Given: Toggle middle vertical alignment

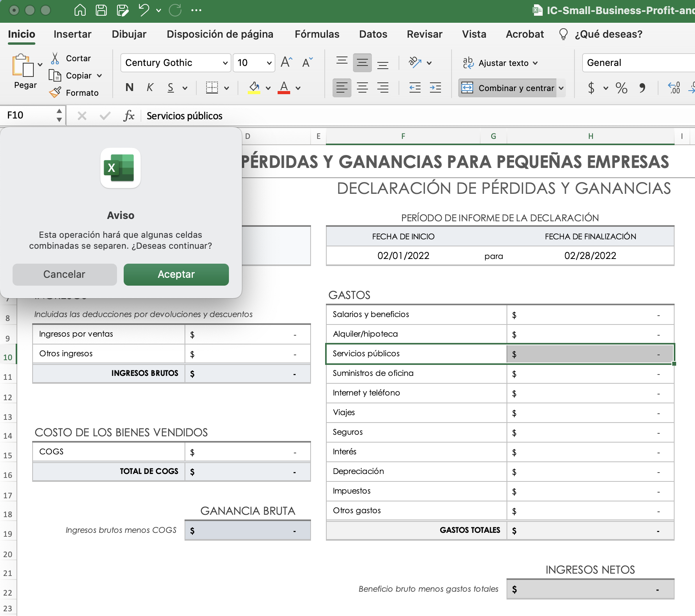Looking at the screenshot, I should (362, 63).
